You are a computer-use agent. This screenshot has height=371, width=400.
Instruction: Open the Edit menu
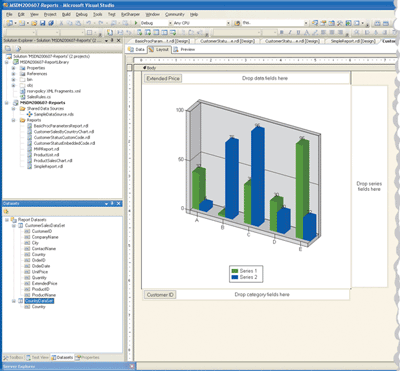point(21,14)
